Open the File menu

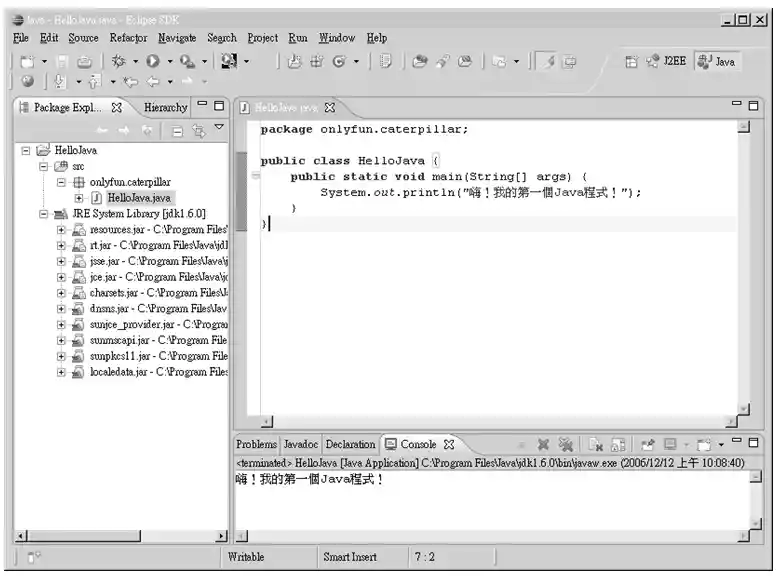coord(21,38)
